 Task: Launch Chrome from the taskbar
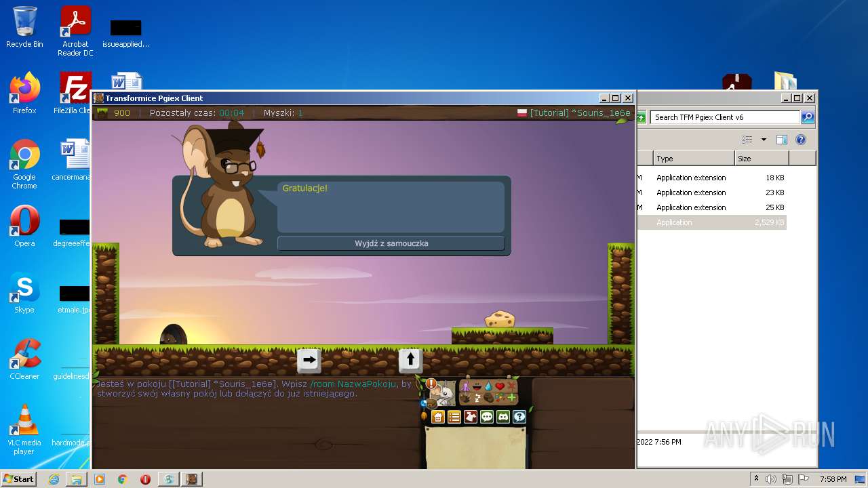122,479
